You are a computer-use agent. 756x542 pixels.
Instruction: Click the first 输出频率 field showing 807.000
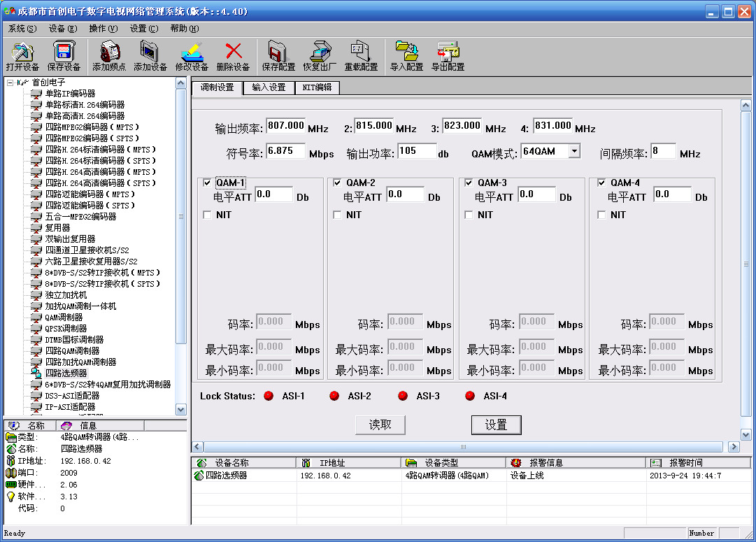[285, 126]
